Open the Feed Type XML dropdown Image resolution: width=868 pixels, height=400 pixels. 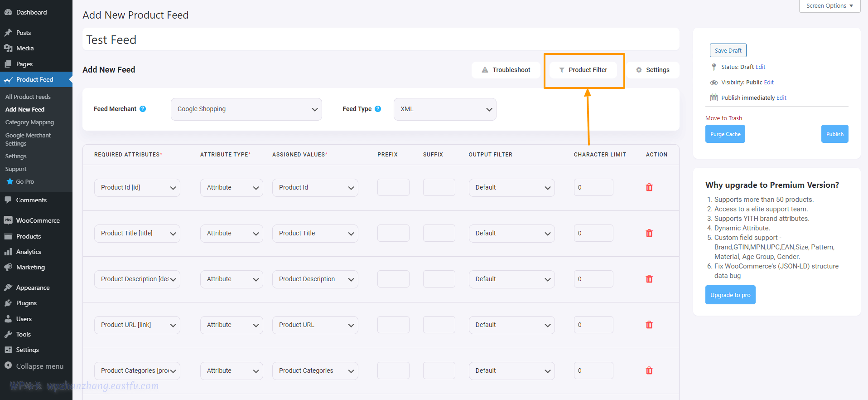coord(444,109)
